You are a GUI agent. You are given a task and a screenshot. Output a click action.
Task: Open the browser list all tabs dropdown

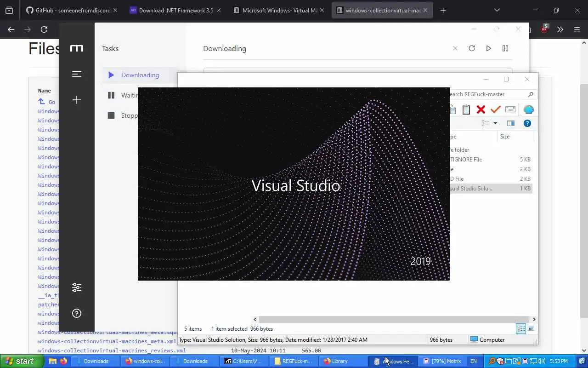click(x=497, y=10)
